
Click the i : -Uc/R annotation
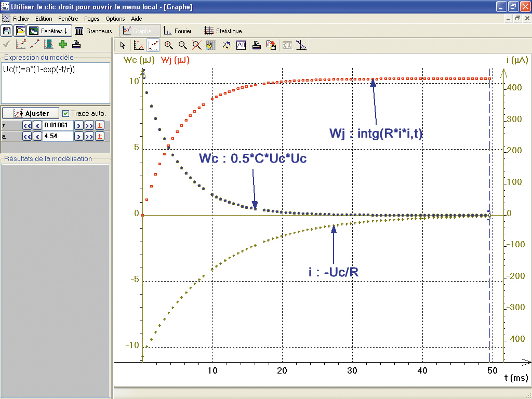coord(334,272)
